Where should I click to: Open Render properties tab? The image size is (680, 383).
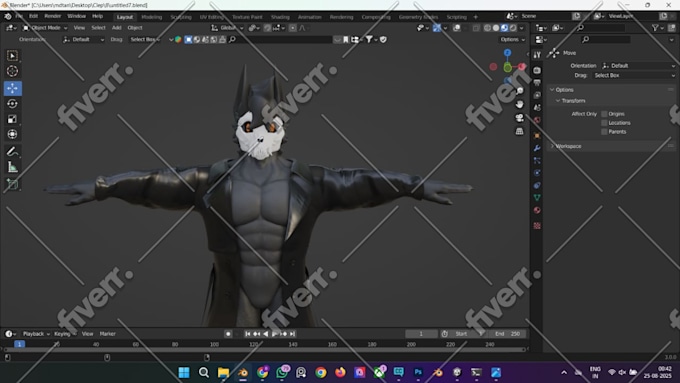[x=537, y=70]
